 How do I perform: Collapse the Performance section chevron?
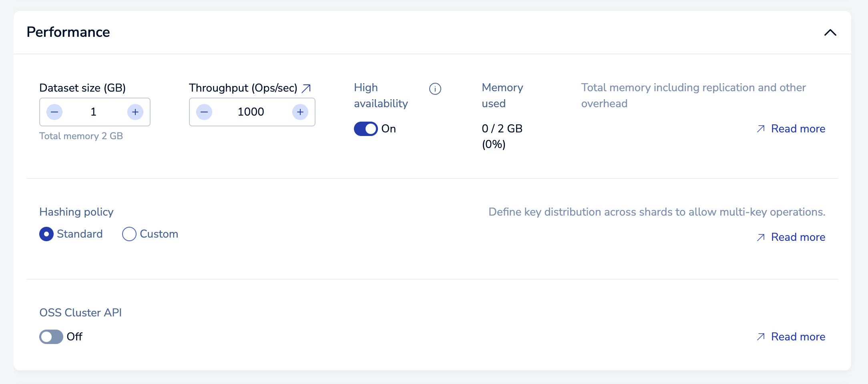(830, 32)
